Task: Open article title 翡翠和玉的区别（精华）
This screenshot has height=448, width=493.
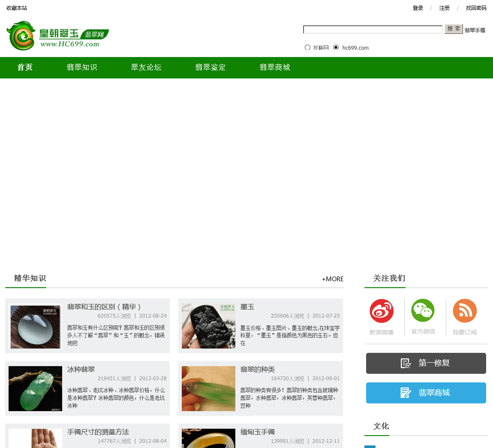Action: 104,307
